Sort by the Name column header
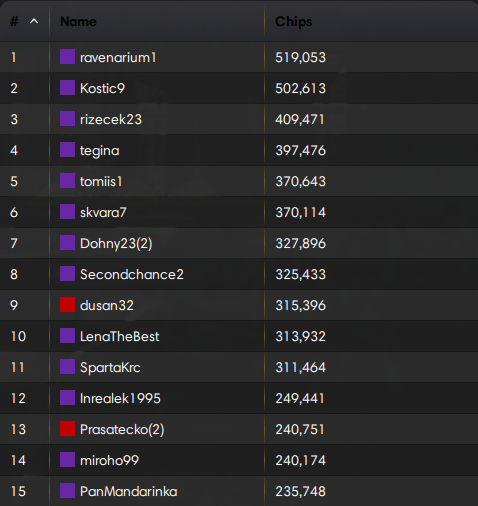478x506 pixels. (x=78, y=22)
